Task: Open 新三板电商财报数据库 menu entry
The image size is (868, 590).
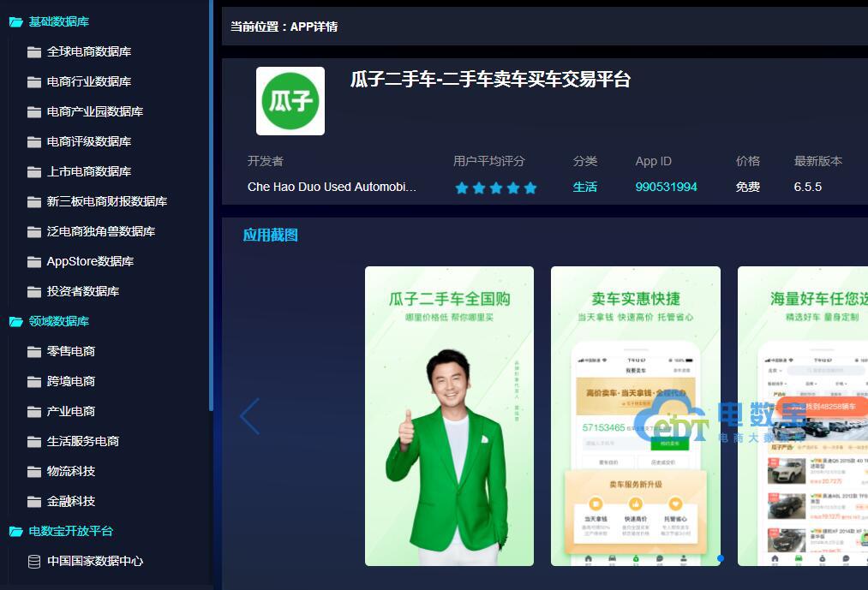Action: [107, 201]
